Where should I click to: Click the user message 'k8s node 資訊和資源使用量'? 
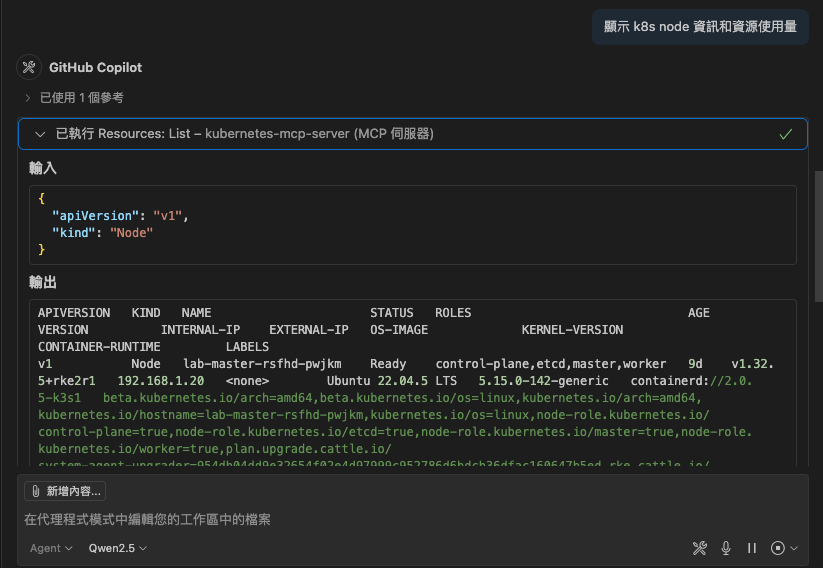[699, 27]
